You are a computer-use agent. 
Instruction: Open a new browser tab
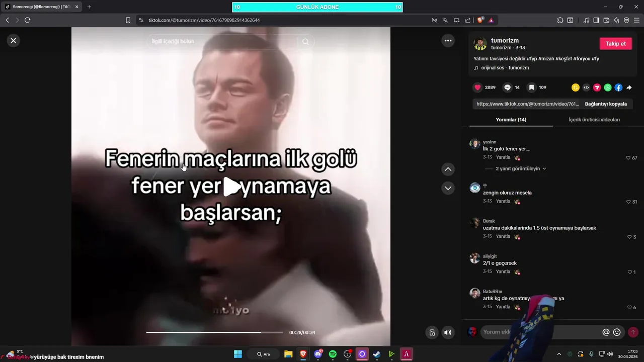(x=89, y=7)
